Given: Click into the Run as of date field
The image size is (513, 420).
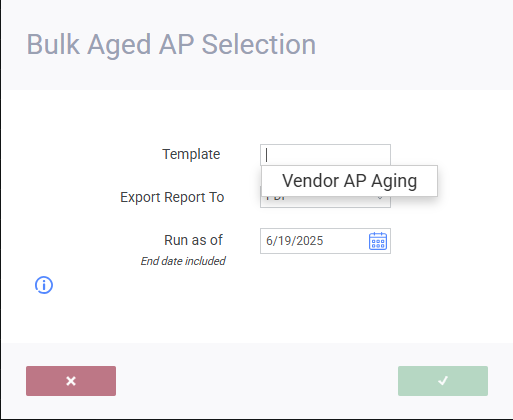Looking at the screenshot, I should click(x=325, y=241).
